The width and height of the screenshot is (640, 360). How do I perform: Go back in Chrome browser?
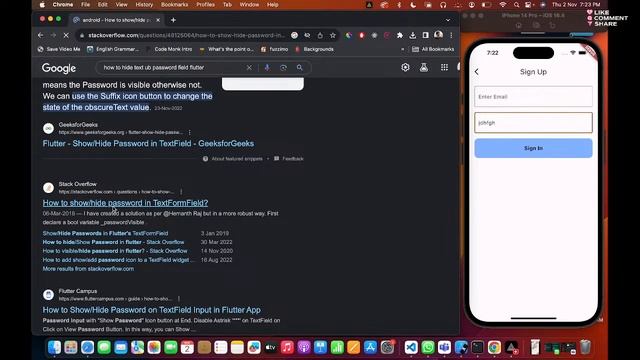pyautogui.click(x=40, y=36)
